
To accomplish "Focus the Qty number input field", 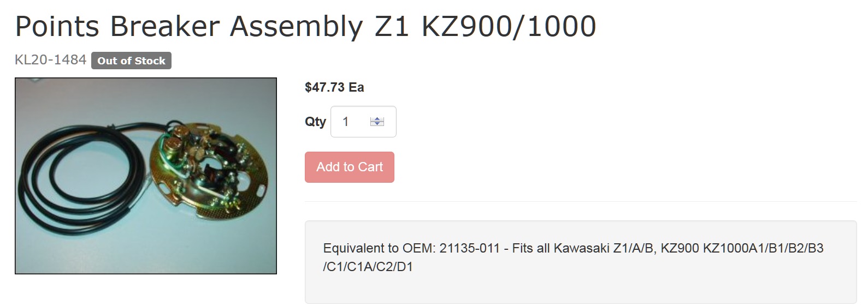I will (x=363, y=121).
